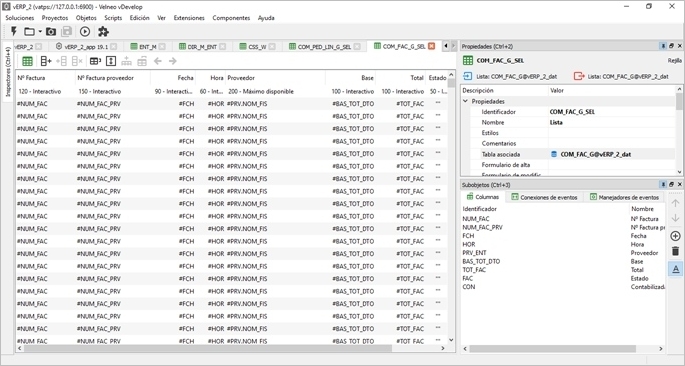
Task: Collapse the Propiedades tree section
Action: click(x=465, y=101)
